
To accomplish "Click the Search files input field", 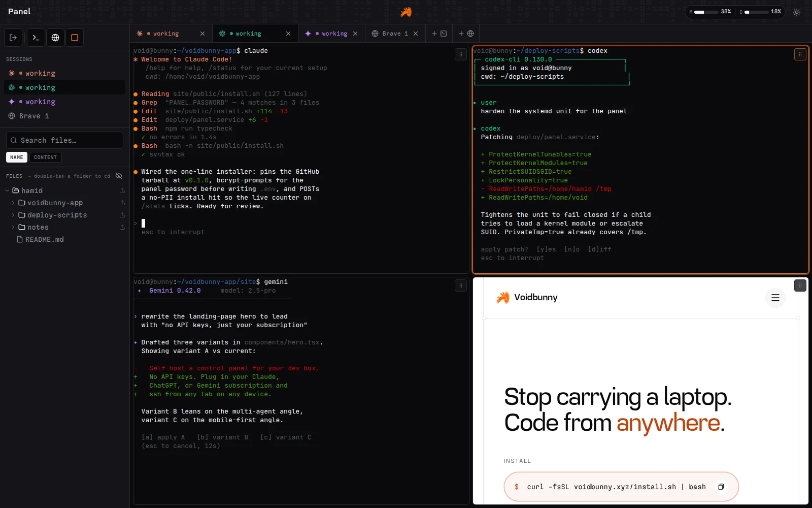I will (x=64, y=140).
